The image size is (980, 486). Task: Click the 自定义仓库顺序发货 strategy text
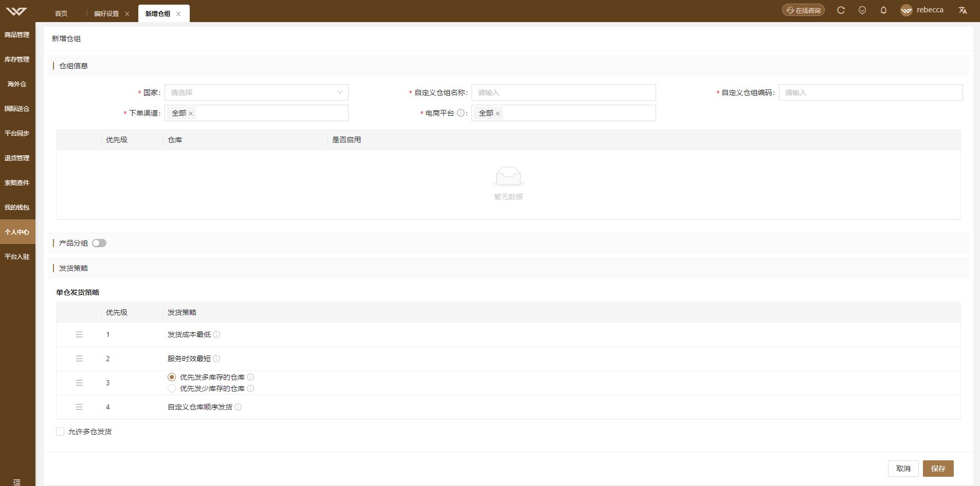[200, 407]
